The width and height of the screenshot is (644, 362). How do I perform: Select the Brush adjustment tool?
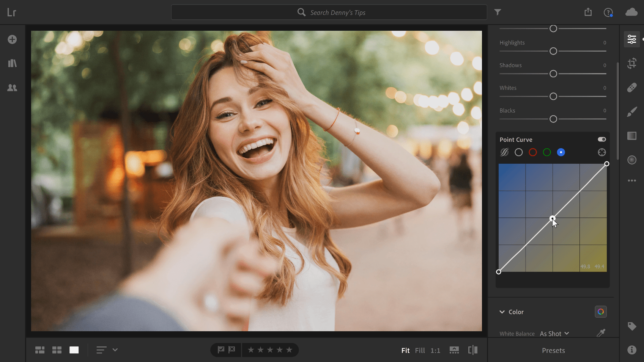[x=632, y=112]
